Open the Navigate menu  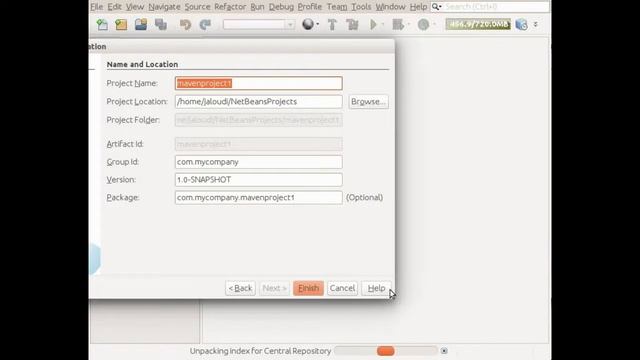click(x=164, y=7)
